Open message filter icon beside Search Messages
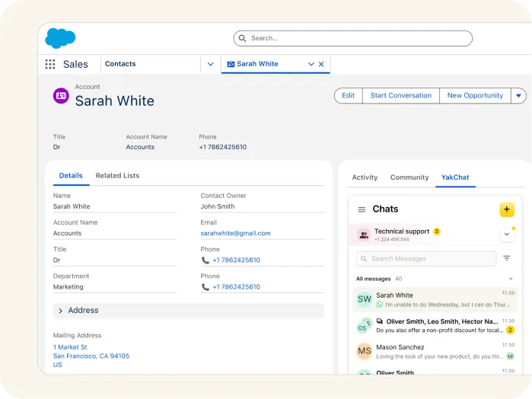The height and width of the screenshot is (399, 532). (x=507, y=258)
